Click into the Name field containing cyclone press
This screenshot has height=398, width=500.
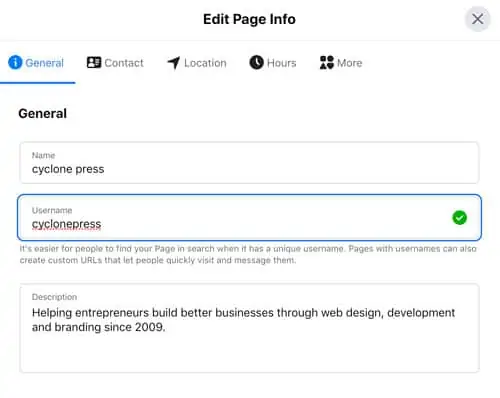[x=249, y=163]
